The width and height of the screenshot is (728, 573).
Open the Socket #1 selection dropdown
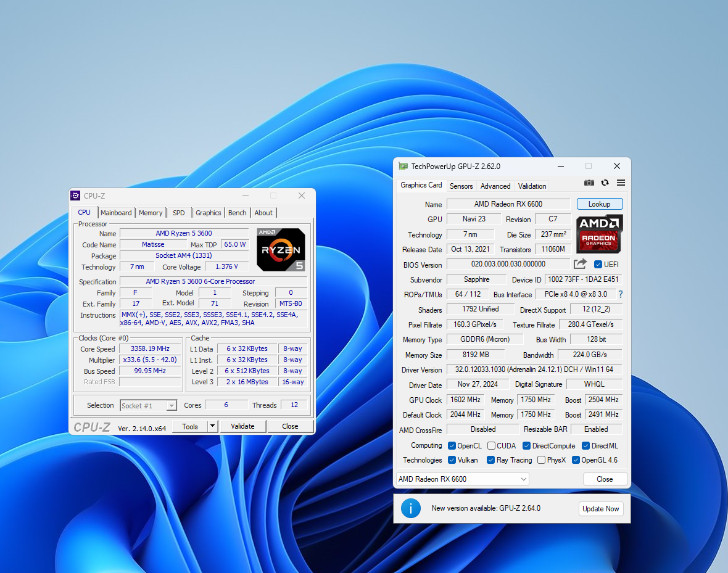148,405
